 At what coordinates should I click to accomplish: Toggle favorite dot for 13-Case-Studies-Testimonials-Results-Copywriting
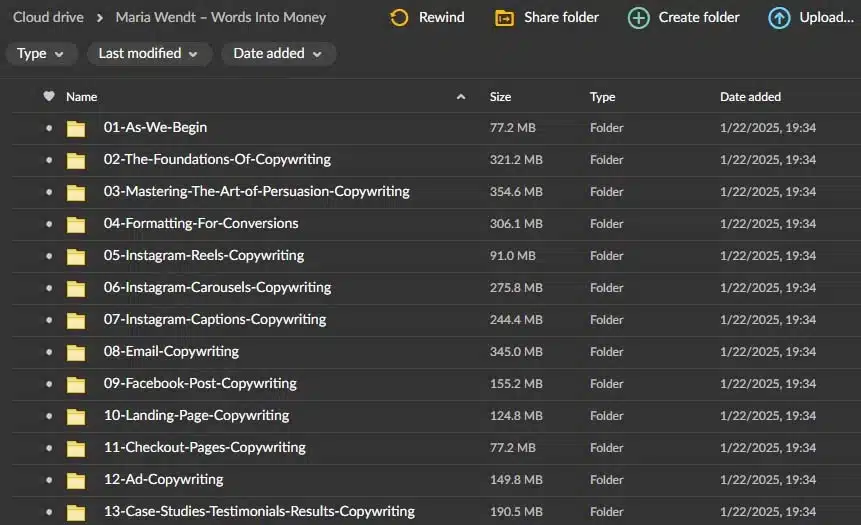[x=49, y=512]
